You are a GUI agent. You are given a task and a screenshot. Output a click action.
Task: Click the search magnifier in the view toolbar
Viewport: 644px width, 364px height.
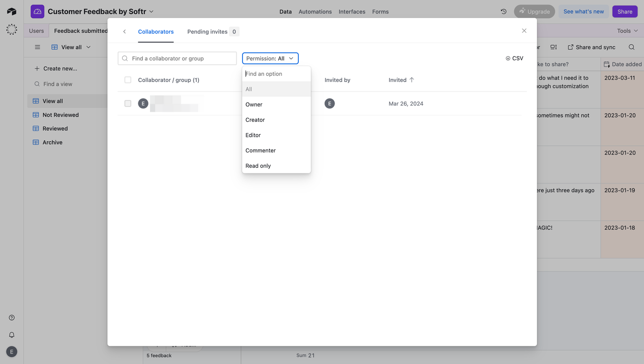(631, 47)
